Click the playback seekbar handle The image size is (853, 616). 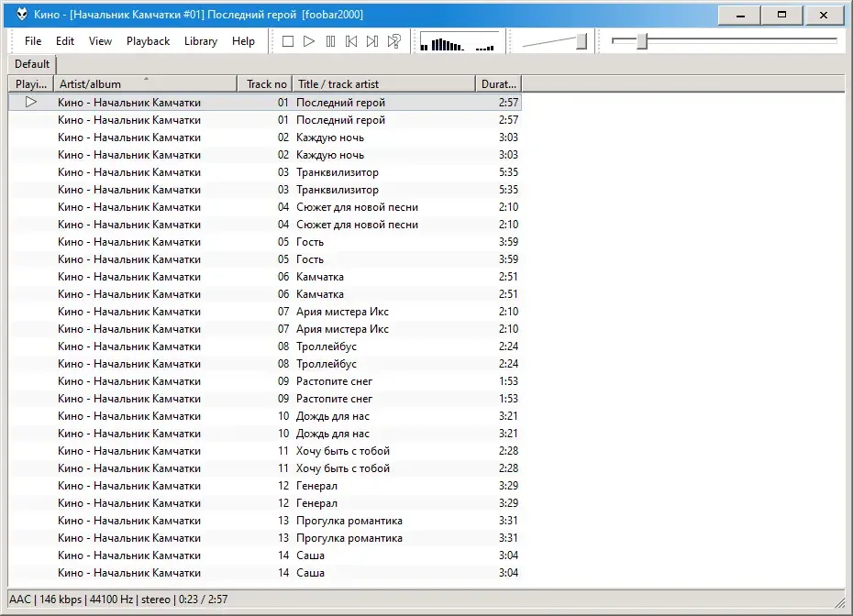coord(642,41)
